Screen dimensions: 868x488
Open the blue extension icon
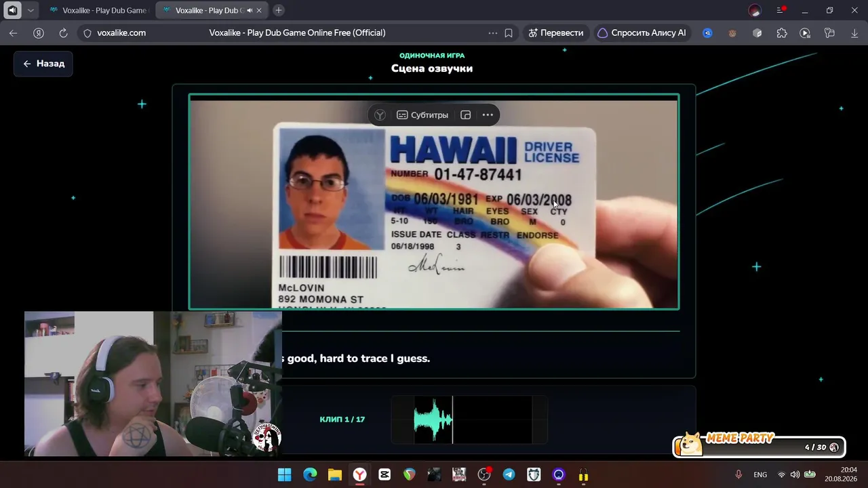click(707, 33)
